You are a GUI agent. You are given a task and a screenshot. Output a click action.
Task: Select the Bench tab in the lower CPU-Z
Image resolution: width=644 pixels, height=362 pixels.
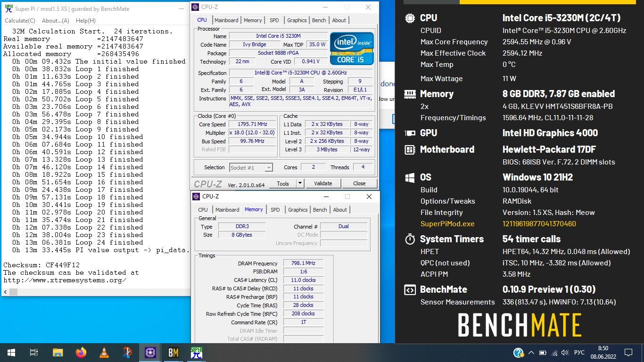(320, 210)
